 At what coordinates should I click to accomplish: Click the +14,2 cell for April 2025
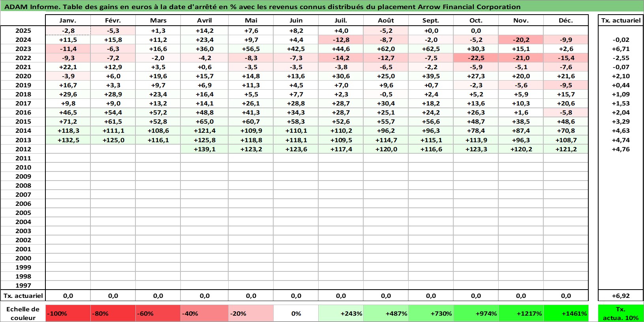(204, 30)
